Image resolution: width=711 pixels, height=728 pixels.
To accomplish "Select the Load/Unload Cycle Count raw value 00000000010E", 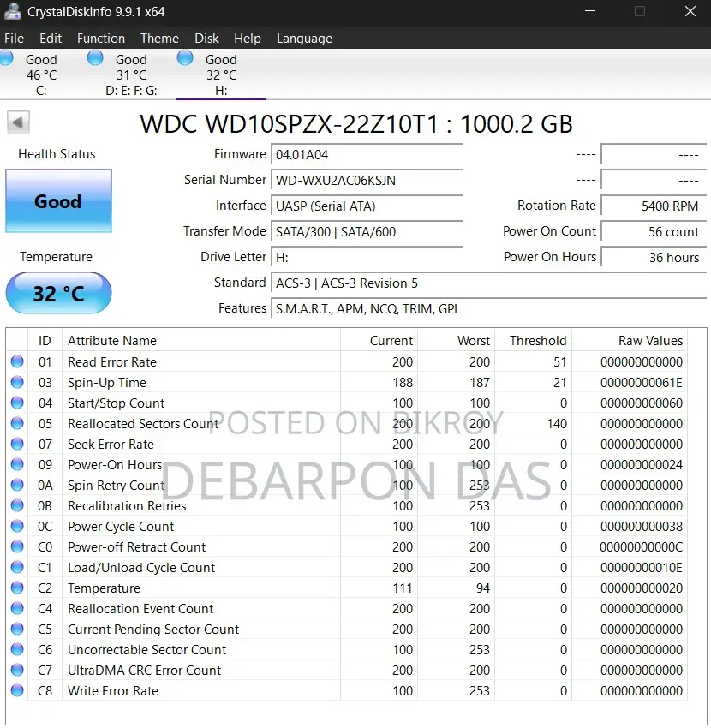I will 642,567.
